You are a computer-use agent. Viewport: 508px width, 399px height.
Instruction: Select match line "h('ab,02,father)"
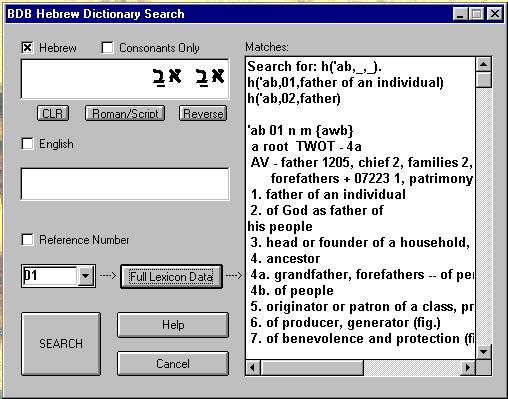[x=294, y=98]
